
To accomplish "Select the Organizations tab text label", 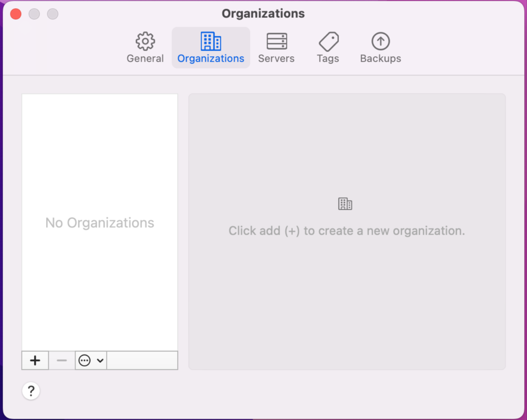I will (x=211, y=58).
